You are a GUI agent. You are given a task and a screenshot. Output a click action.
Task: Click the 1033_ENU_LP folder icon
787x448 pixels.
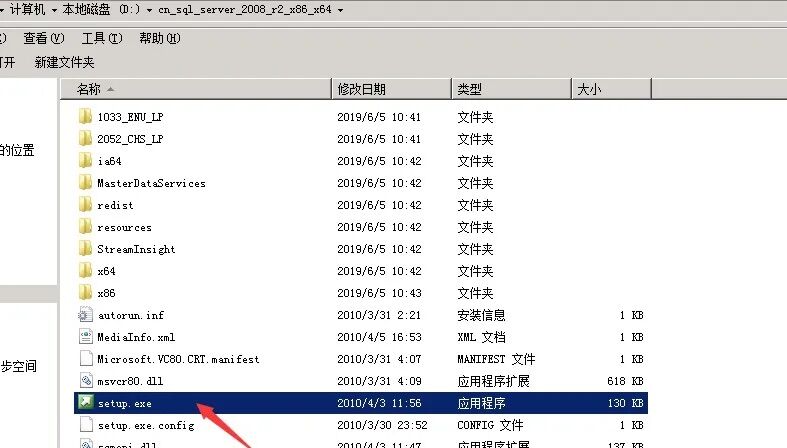point(85,117)
